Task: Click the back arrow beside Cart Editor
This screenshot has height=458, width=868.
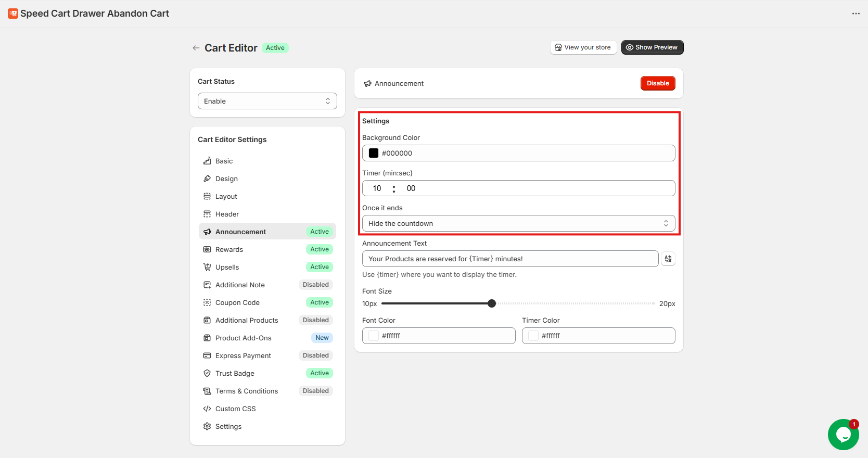Action: click(196, 48)
